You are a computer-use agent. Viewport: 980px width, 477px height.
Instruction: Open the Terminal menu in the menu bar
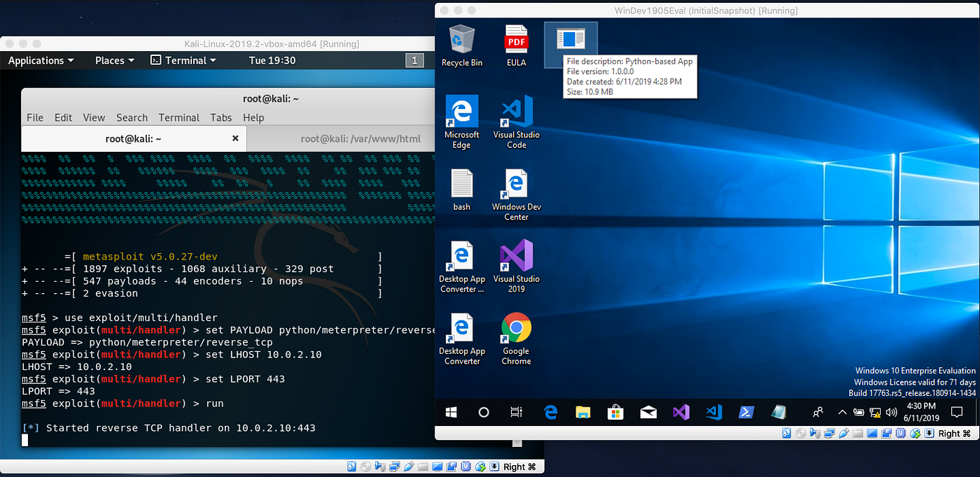click(x=179, y=118)
